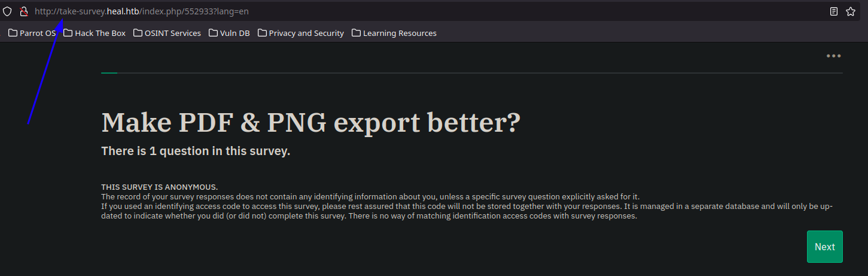Open the OSINT Services bookmarks folder
This screenshot has width=868, height=276.
(167, 33)
